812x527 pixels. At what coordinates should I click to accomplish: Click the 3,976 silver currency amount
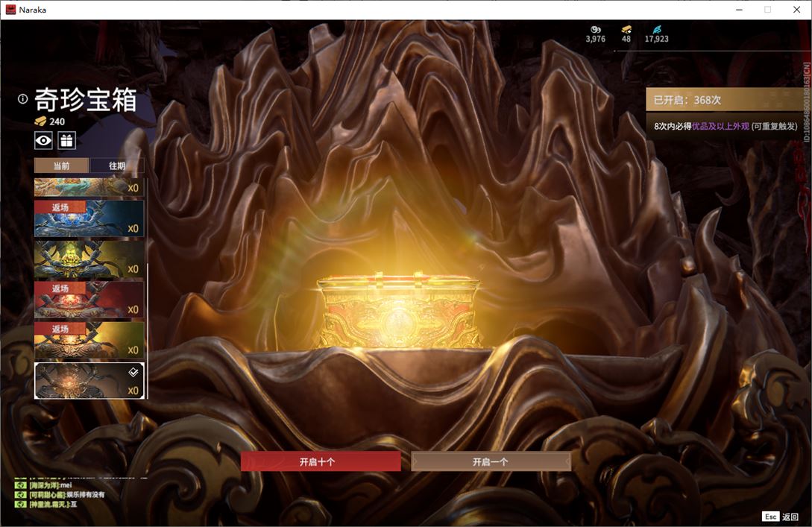[x=596, y=39]
